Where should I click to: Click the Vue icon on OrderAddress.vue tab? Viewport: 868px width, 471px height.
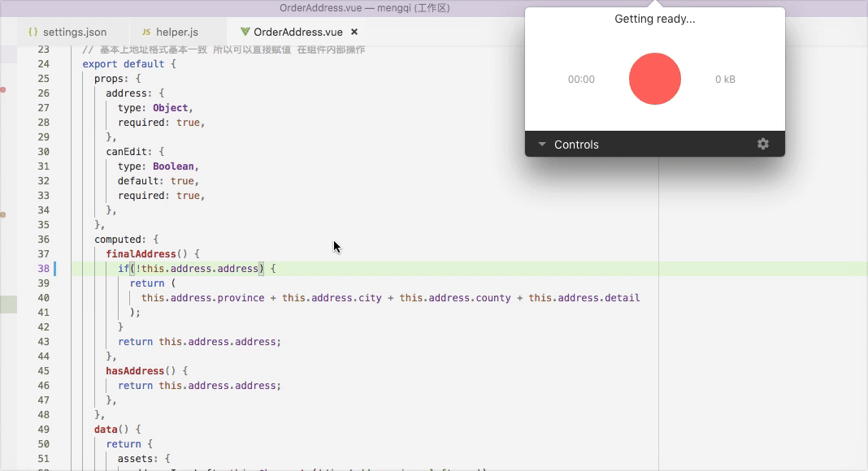click(245, 32)
